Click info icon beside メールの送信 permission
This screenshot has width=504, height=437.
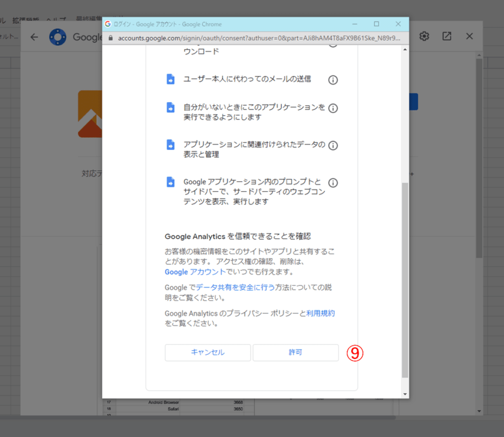333,80
